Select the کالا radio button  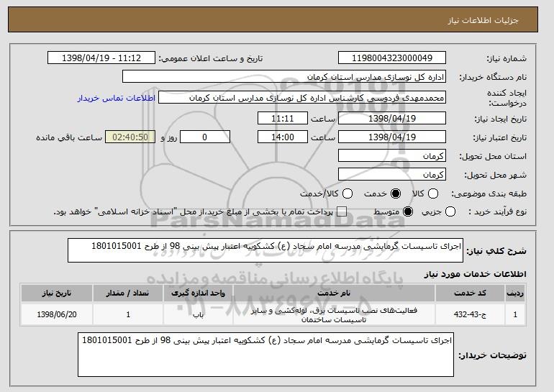(x=433, y=193)
